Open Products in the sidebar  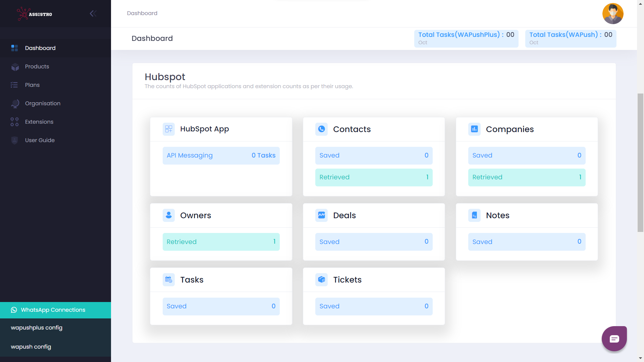[x=37, y=66]
